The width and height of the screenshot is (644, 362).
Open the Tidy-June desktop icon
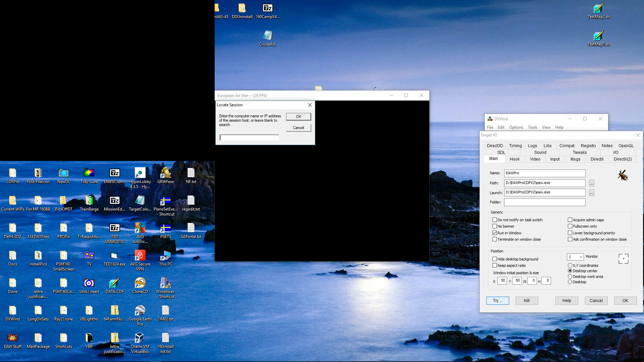pos(89,176)
